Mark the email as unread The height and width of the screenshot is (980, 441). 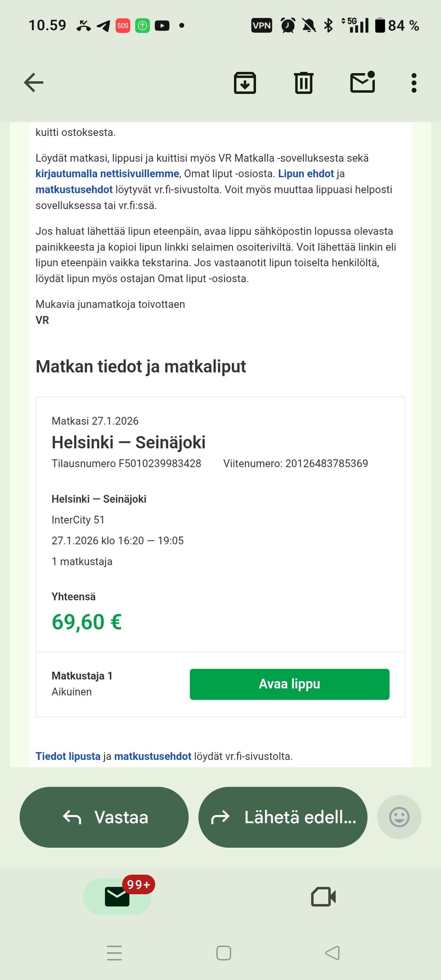point(363,83)
